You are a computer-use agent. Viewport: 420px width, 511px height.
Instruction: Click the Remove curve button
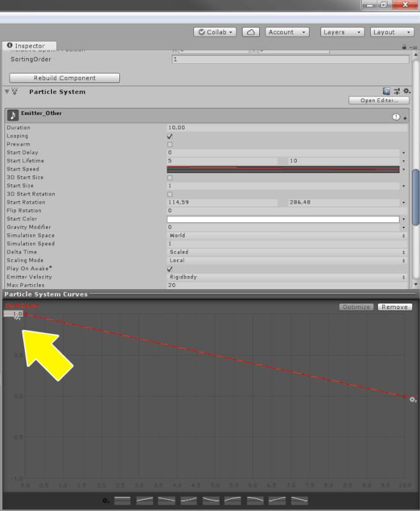(395, 307)
